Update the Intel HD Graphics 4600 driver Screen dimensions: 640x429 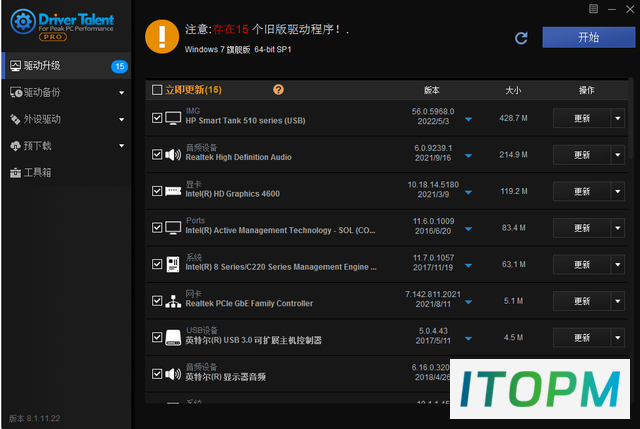(582, 191)
